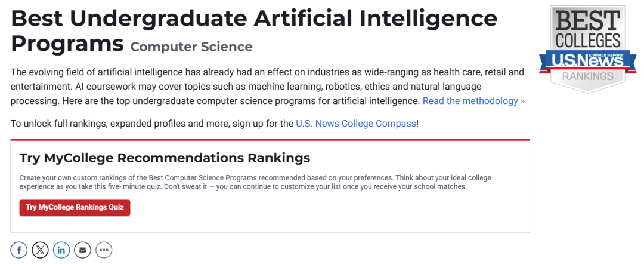
Task: Click the gray RANKINGS banner on the badge
Action: pyautogui.click(x=589, y=76)
